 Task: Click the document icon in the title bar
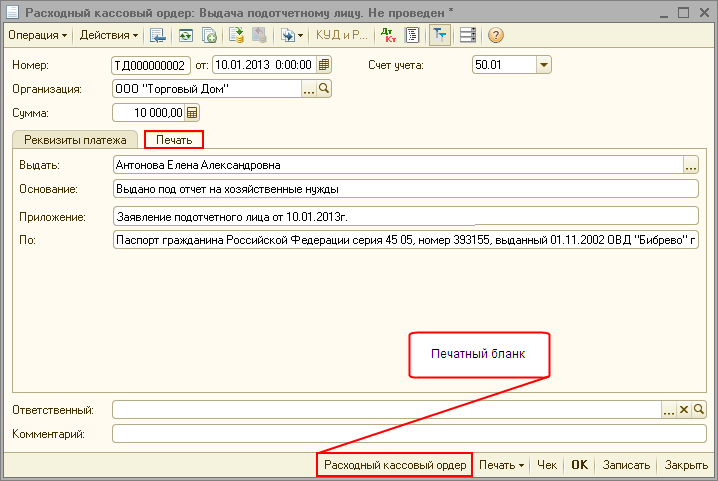pyautogui.click(x=12, y=12)
